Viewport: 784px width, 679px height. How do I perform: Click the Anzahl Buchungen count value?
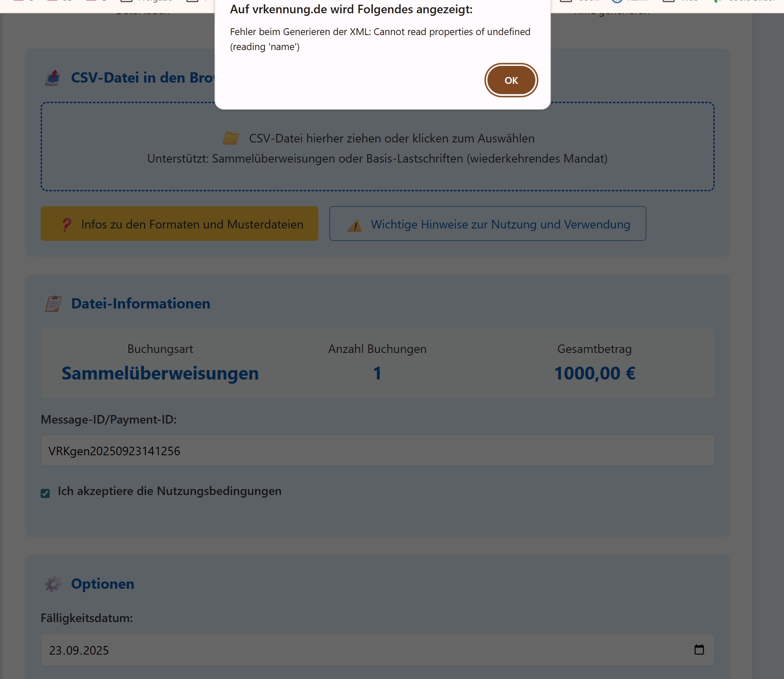point(377,374)
